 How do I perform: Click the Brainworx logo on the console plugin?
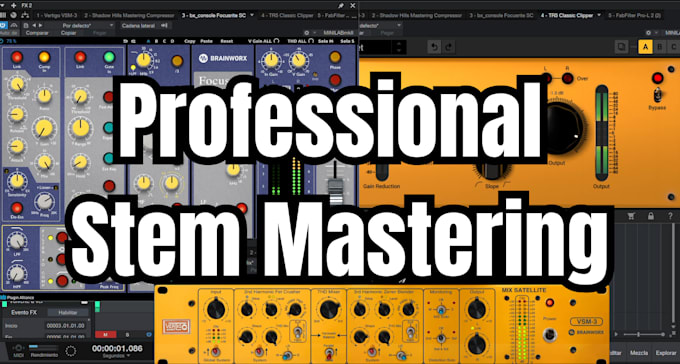click(x=222, y=58)
